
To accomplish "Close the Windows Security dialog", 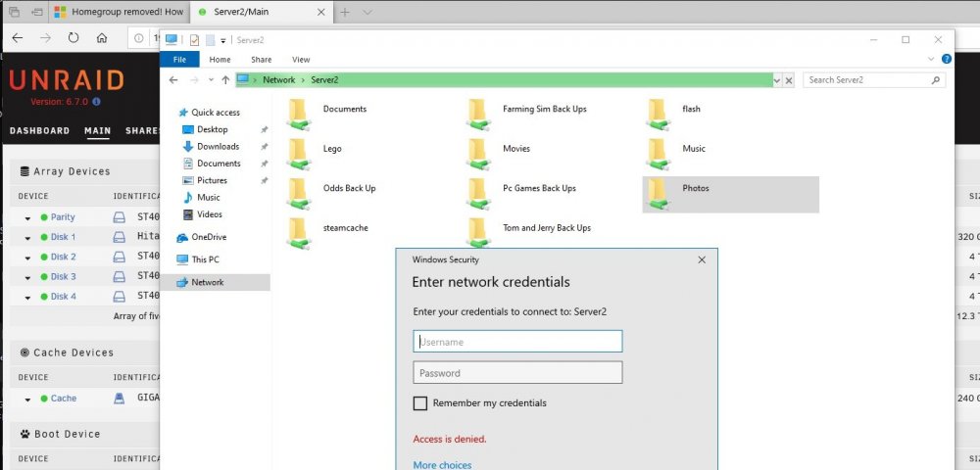I will [x=702, y=259].
